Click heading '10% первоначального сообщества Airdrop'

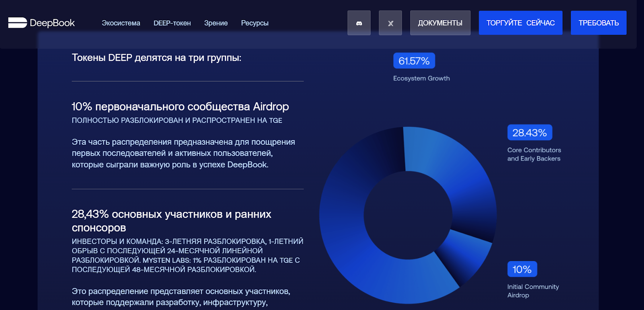coord(180,107)
